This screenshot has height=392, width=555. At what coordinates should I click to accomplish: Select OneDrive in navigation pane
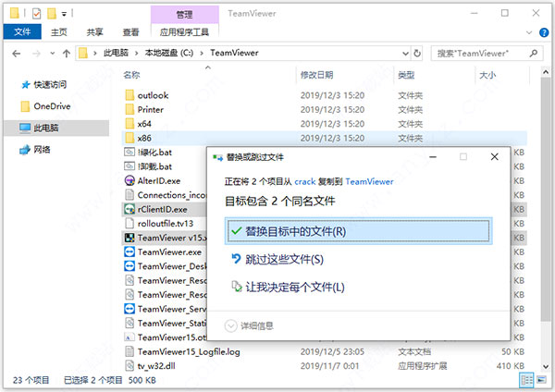point(45,106)
